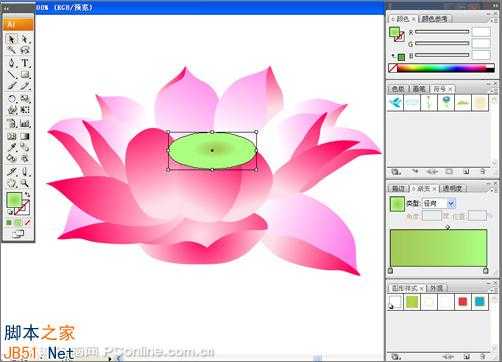
Task: Click gradient fill preview swatch
Action: [397, 204]
